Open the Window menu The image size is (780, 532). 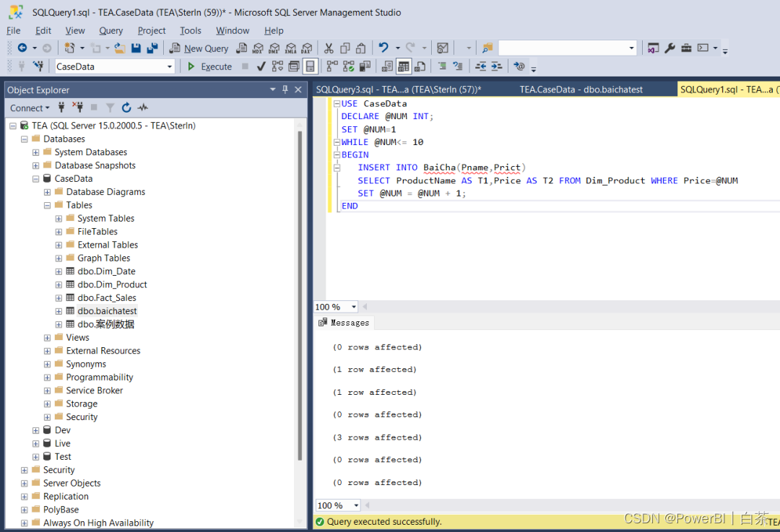click(233, 31)
